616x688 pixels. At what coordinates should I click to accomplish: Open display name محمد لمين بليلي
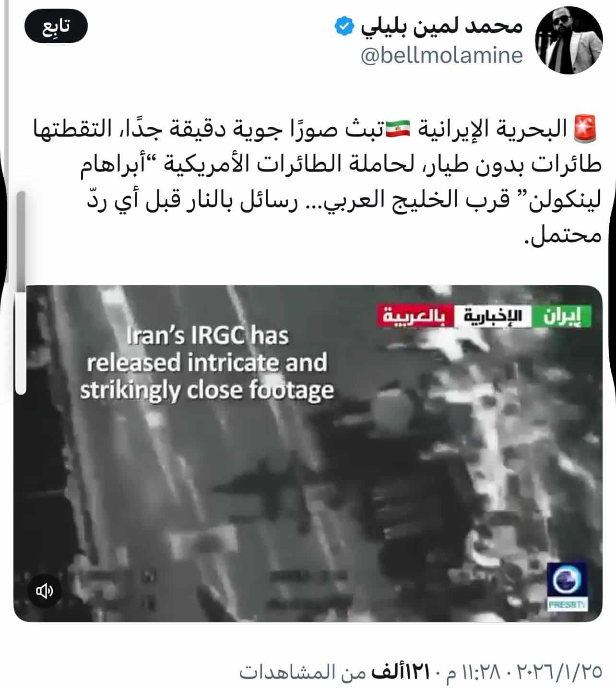click(441, 25)
